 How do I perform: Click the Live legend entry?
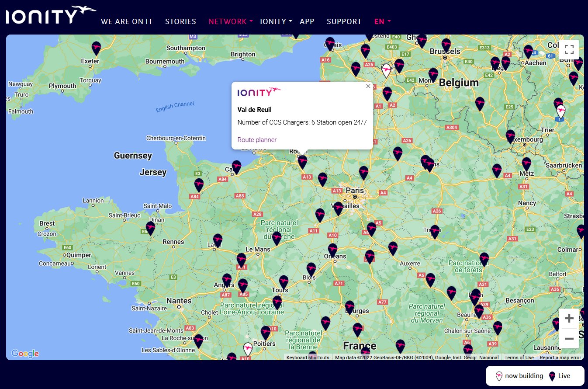(x=560, y=376)
